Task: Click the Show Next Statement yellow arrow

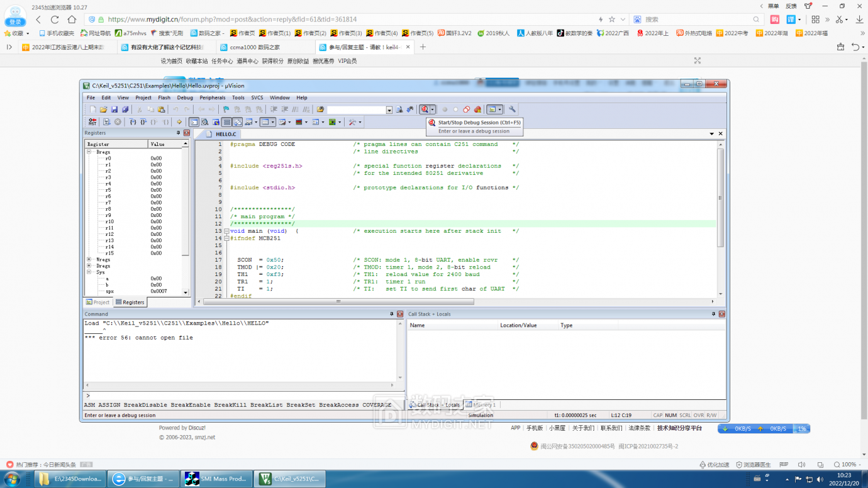Action: (x=179, y=122)
